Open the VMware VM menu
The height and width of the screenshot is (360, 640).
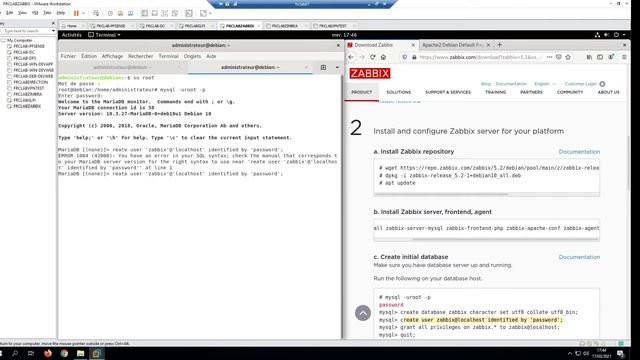(x=35, y=13)
